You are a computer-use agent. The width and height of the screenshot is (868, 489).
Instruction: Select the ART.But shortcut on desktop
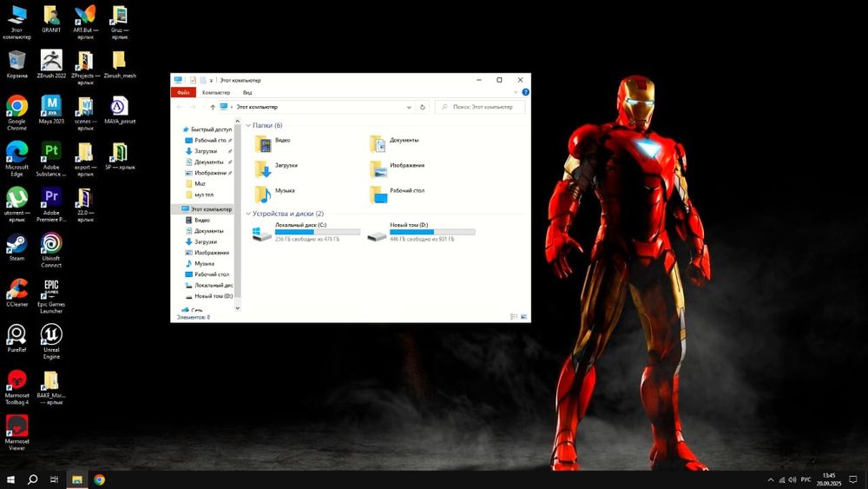coord(85,23)
